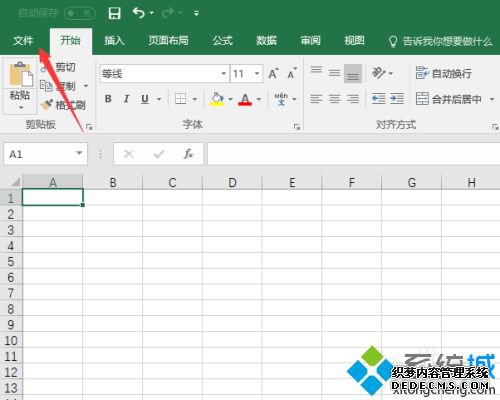Screen dimensions: 500x400
Task: Open the undo history dropdown arrow
Action: (152, 13)
